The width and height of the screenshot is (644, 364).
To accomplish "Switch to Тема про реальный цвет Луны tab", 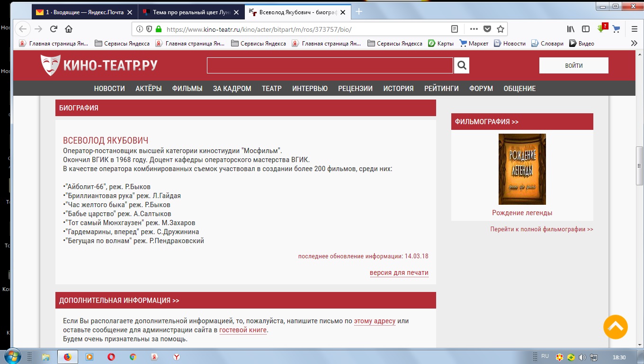I will (x=191, y=12).
